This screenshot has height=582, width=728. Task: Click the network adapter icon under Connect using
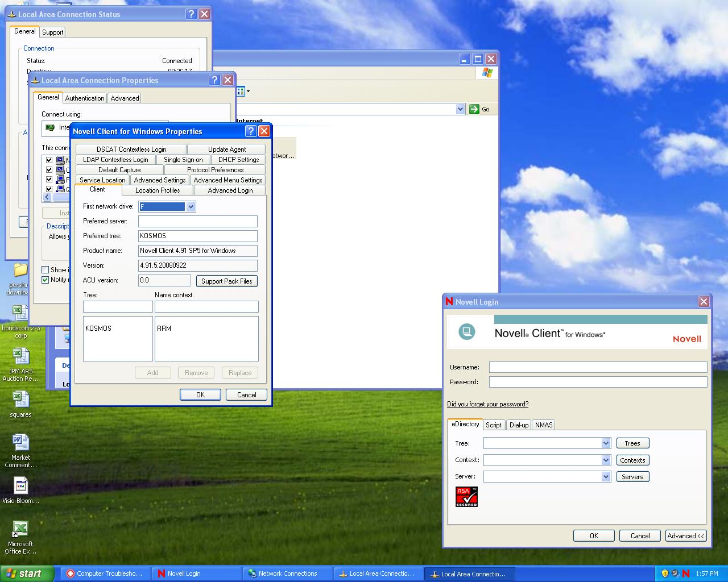pyautogui.click(x=50, y=127)
